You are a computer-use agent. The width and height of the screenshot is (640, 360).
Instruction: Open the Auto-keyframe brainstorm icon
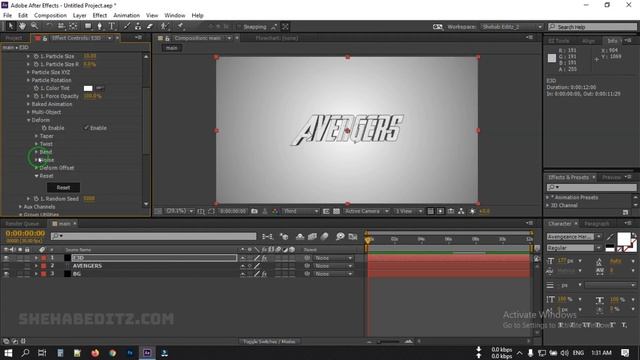[x=340, y=236]
